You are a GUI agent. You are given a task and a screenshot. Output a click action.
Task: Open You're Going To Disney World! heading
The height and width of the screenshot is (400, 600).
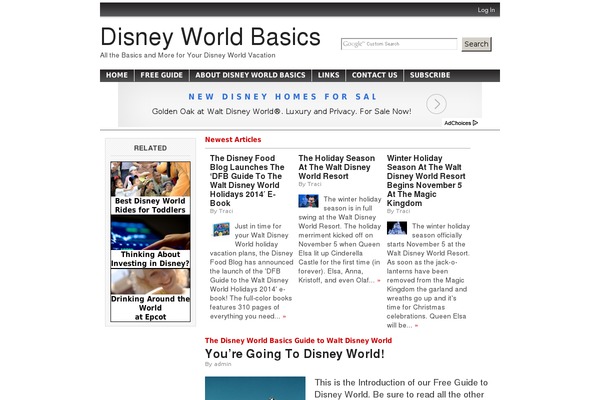click(295, 354)
